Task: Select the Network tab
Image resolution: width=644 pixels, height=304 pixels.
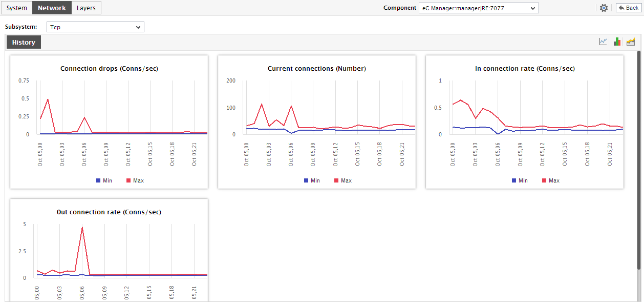Action: click(52, 8)
